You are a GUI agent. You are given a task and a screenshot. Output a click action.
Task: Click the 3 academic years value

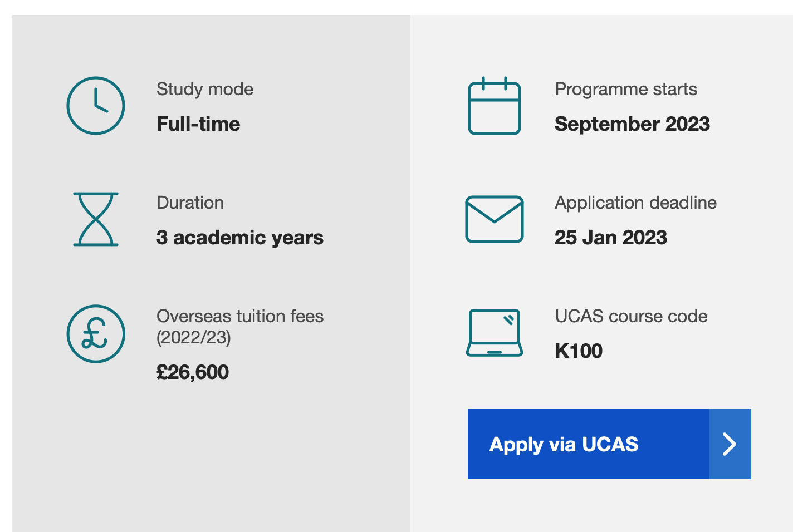click(240, 237)
